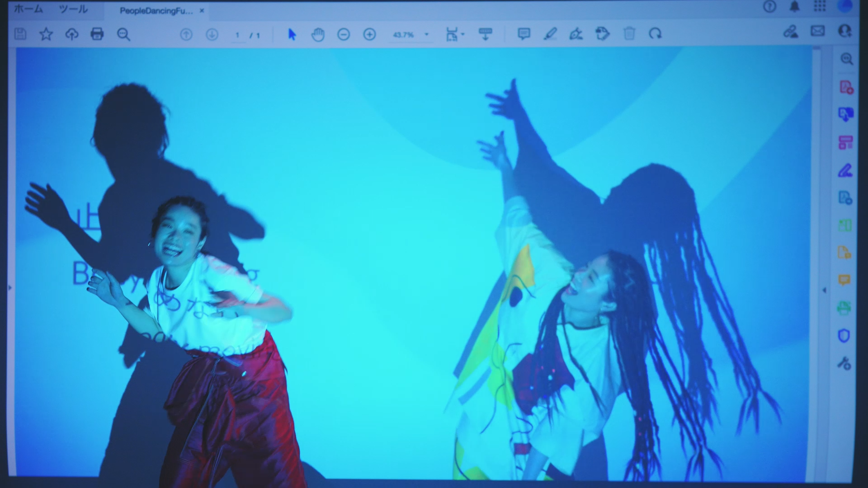This screenshot has width=868, height=488.
Task: Click the rotate page icon
Action: point(655,34)
